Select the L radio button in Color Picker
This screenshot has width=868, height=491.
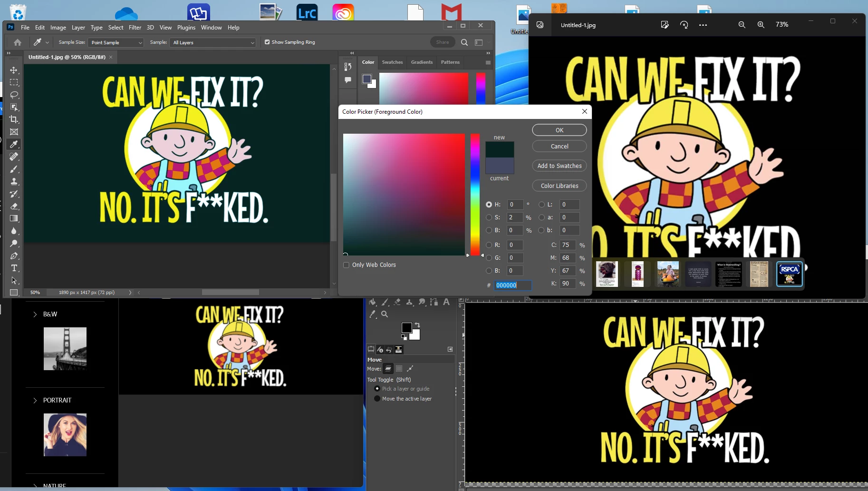click(x=541, y=205)
